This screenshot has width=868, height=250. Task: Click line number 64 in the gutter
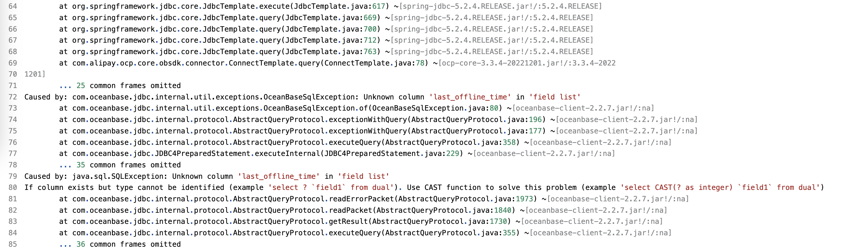click(x=12, y=6)
